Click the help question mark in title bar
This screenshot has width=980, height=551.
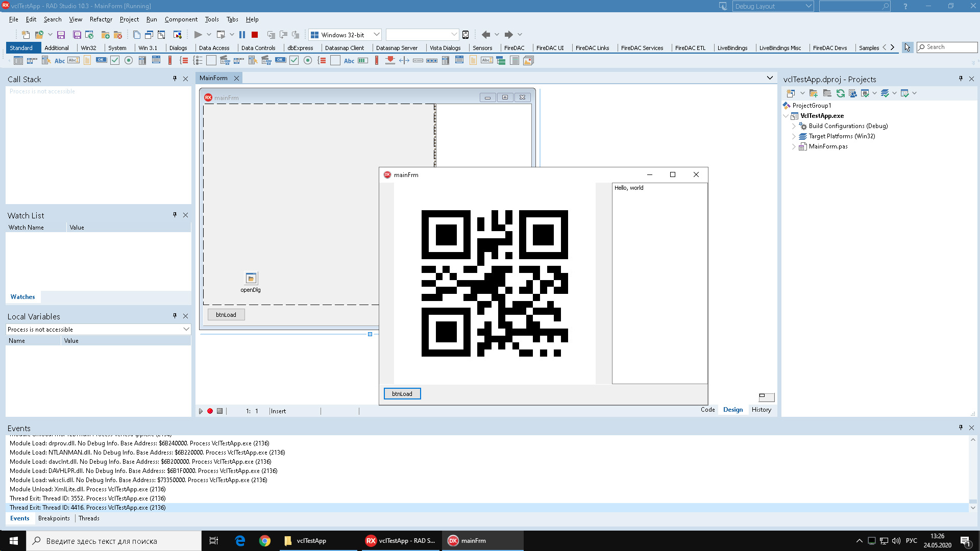tap(905, 6)
